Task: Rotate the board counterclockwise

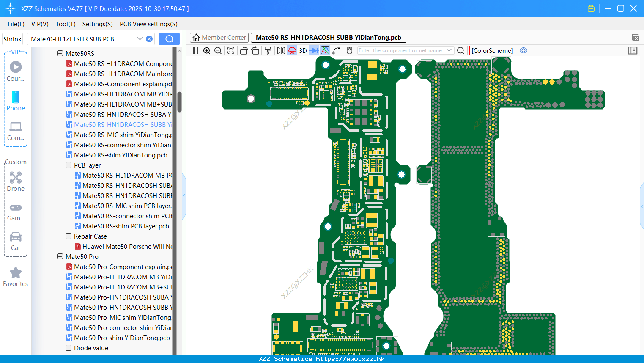Action: tap(244, 50)
